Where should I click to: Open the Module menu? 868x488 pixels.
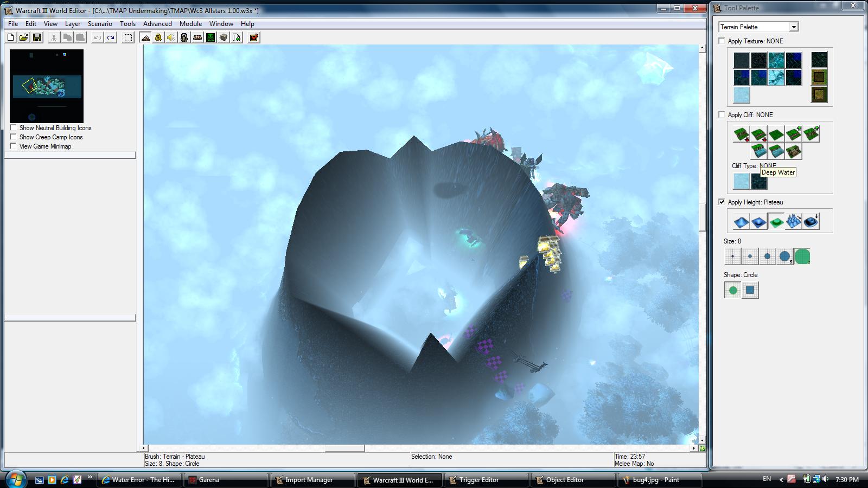pyautogui.click(x=190, y=24)
